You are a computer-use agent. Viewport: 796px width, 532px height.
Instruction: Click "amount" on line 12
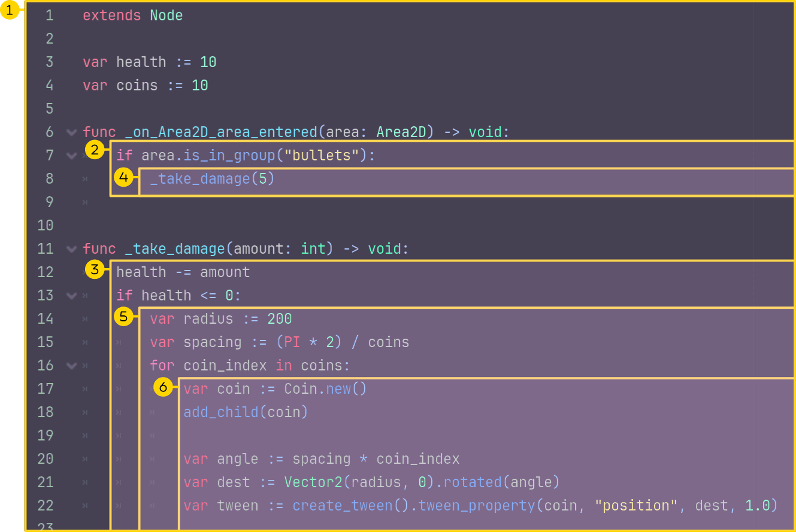click(x=225, y=272)
